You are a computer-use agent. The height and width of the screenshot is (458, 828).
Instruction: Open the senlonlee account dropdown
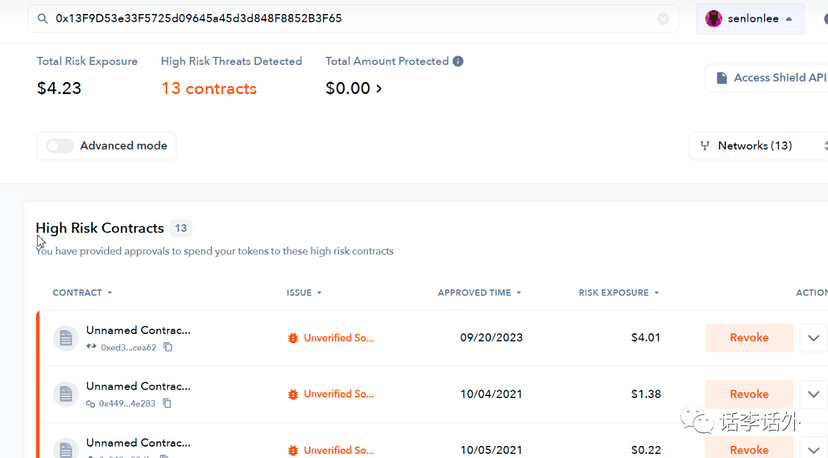[x=788, y=18]
